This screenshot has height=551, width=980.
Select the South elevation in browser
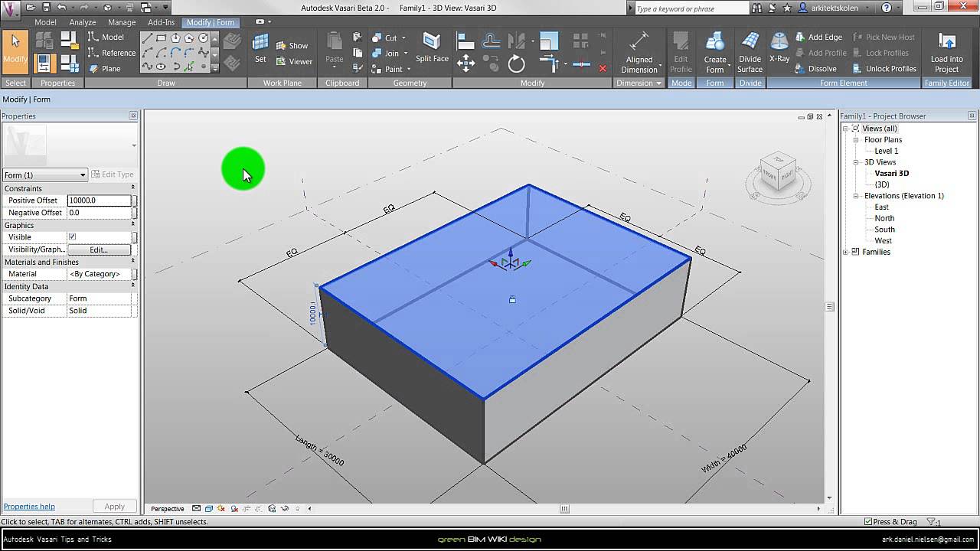(x=884, y=230)
